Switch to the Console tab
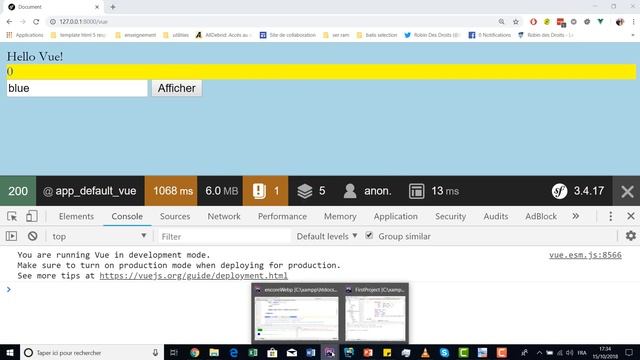The image size is (640, 360). pyautogui.click(x=127, y=216)
